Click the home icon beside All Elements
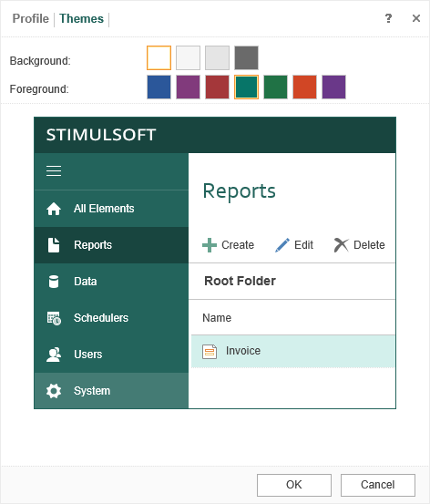Viewport: 430px width, 504px height. (x=54, y=209)
